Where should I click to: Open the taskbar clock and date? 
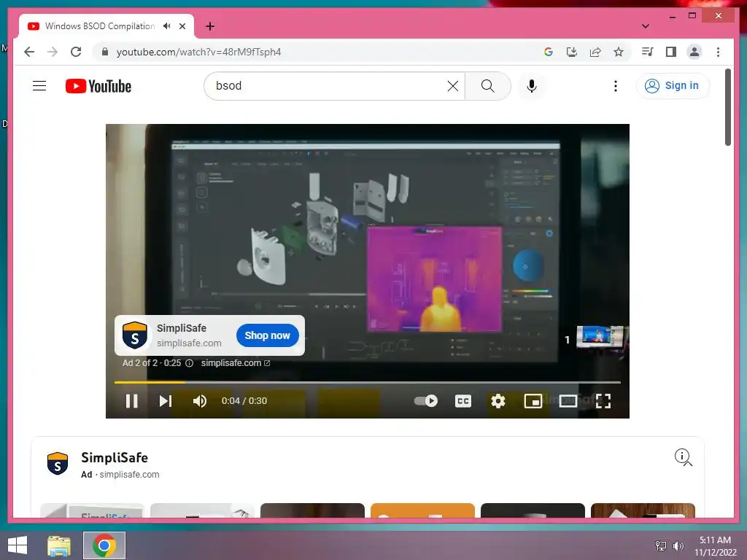click(716, 546)
